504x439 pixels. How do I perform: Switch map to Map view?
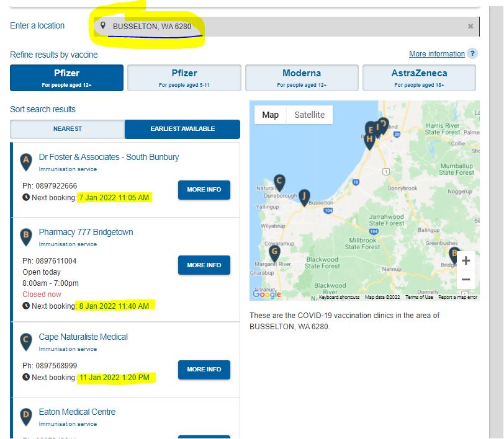[271, 115]
